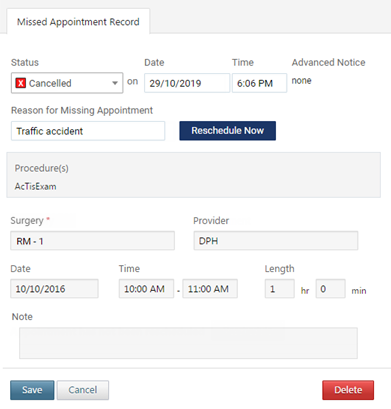The height and width of the screenshot is (409, 391).
Task: Click the end time field 11:00 AM
Action: [x=210, y=289]
